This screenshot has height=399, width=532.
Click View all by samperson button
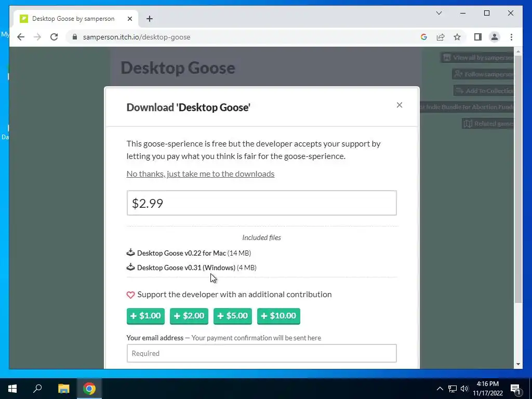click(478, 57)
